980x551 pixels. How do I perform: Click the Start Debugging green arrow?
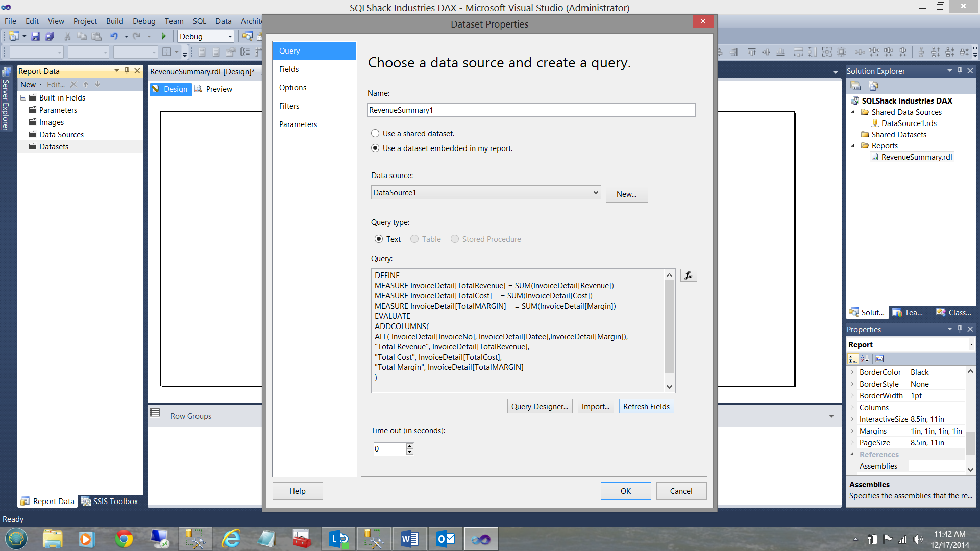(x=164, y=36)
